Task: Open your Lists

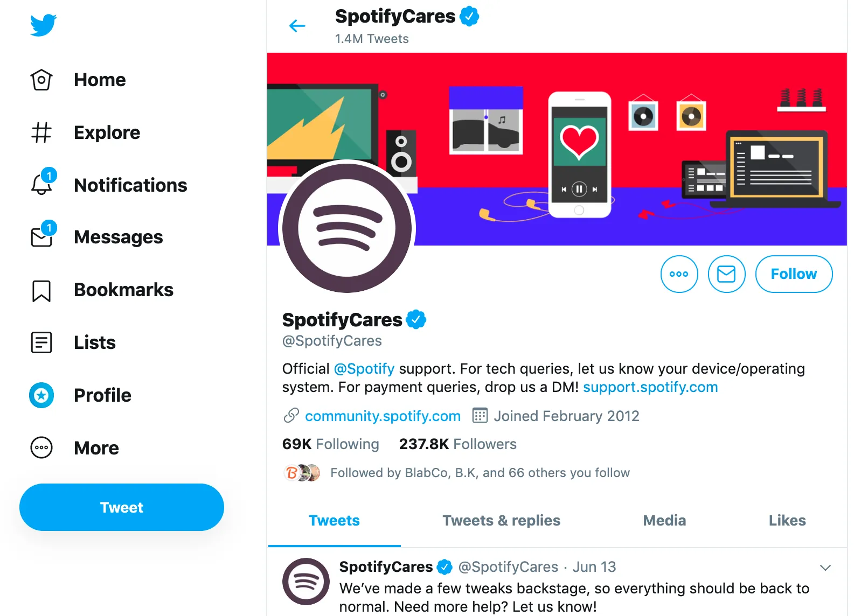Action: pyautogui.click(x=94, y=342)
